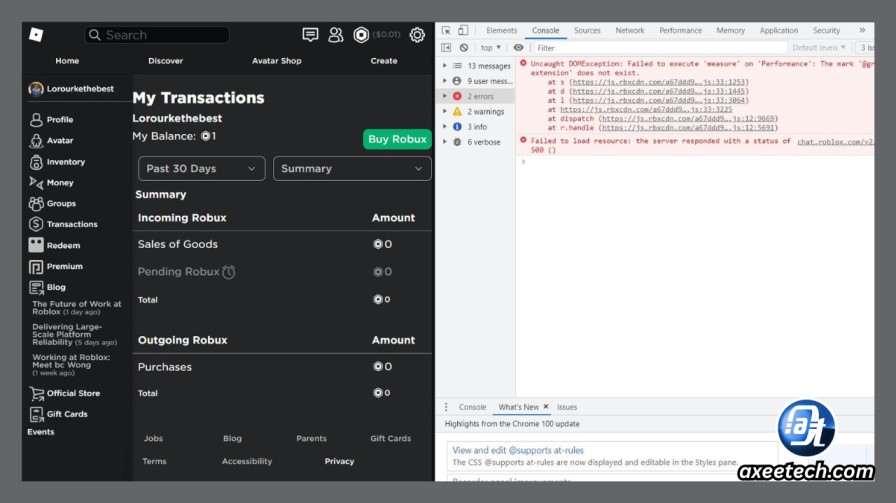The height and width of the screenshot is (503, 896).
Task: Open the chat messages icon in header
Action: (x=310, y=35)
